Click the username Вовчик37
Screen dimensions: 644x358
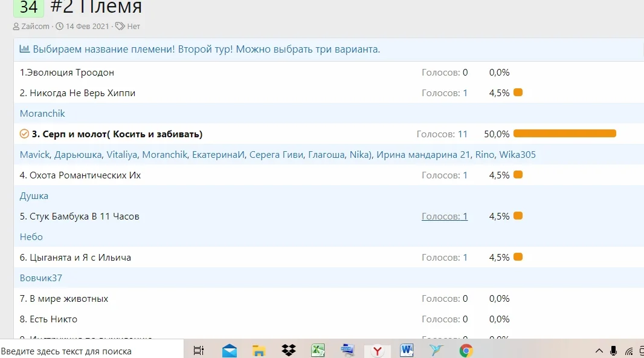tap(40, 278)
